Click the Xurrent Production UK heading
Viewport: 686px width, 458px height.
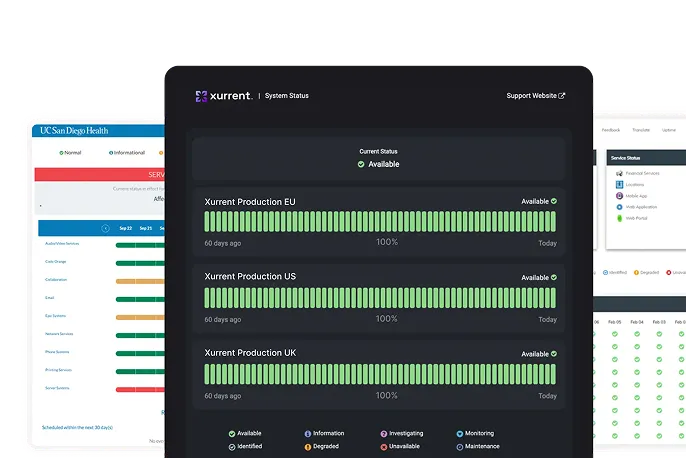(250, 353)
